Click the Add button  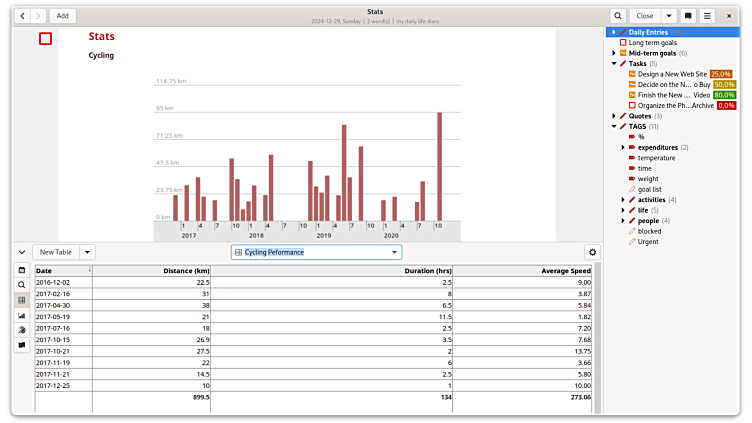[x=62, y=16]
